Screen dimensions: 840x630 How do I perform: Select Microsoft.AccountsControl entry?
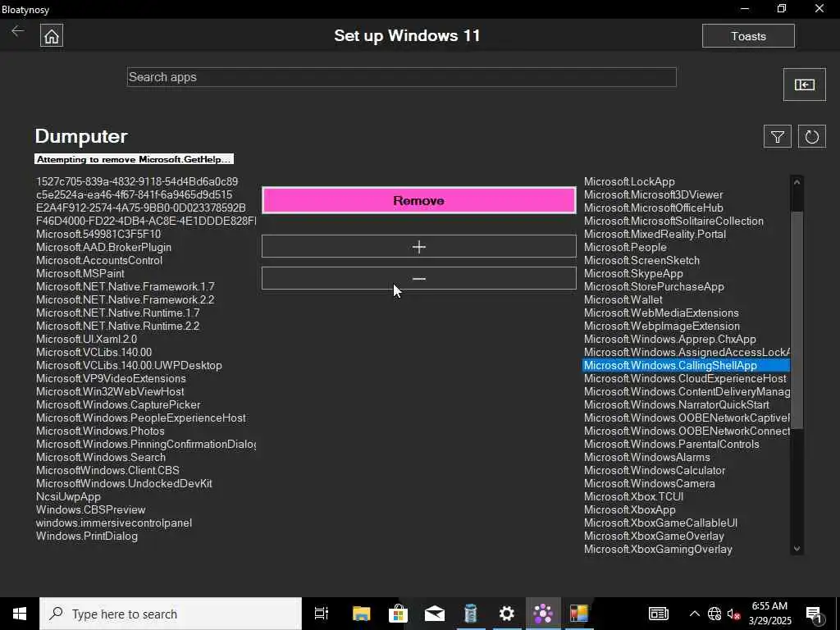[x=99, y=260]
